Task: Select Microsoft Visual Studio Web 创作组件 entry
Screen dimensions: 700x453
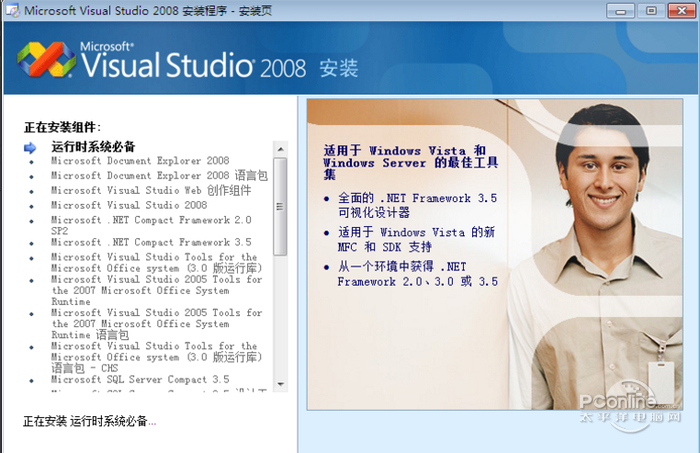Action: tap(151, 190)
